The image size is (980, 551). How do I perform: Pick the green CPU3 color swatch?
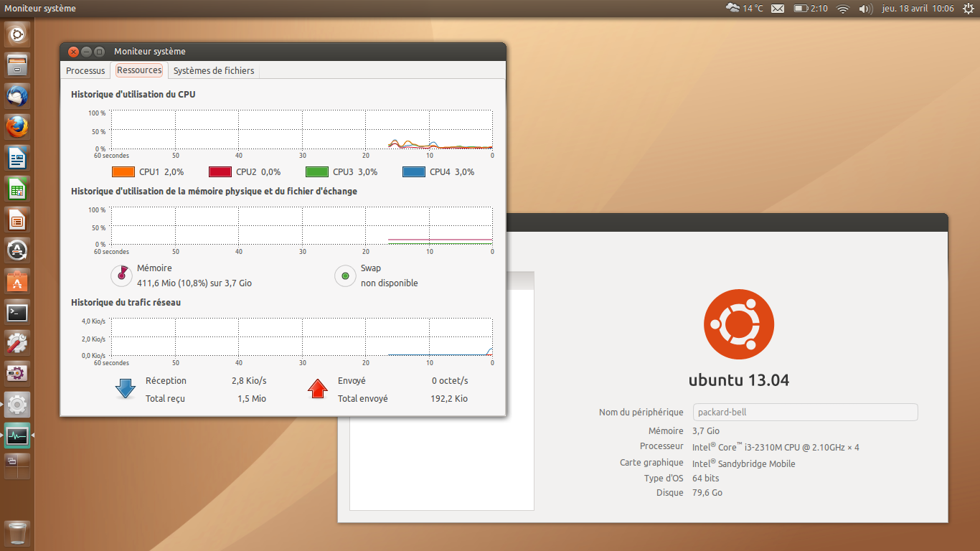[x=317, y=172]
